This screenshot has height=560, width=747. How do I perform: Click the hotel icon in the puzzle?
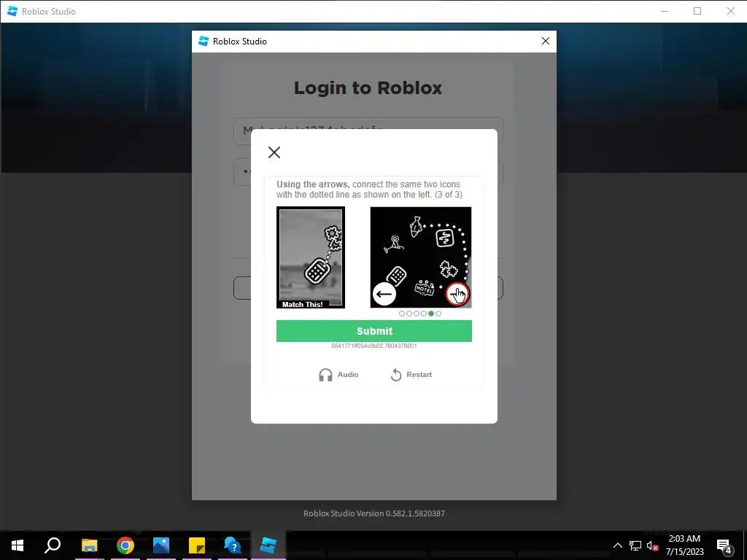point(424,287)
